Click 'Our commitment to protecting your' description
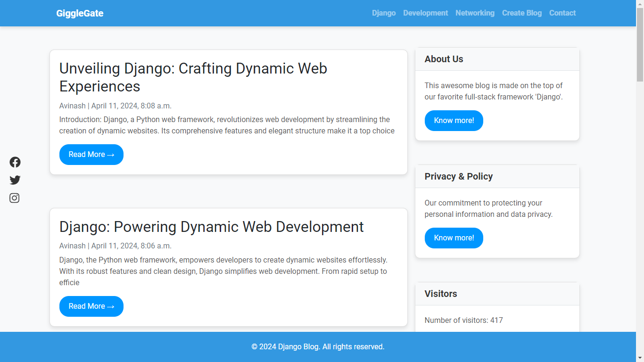Image resolution: width=644 pixels, height=362 pixels. 488,209
